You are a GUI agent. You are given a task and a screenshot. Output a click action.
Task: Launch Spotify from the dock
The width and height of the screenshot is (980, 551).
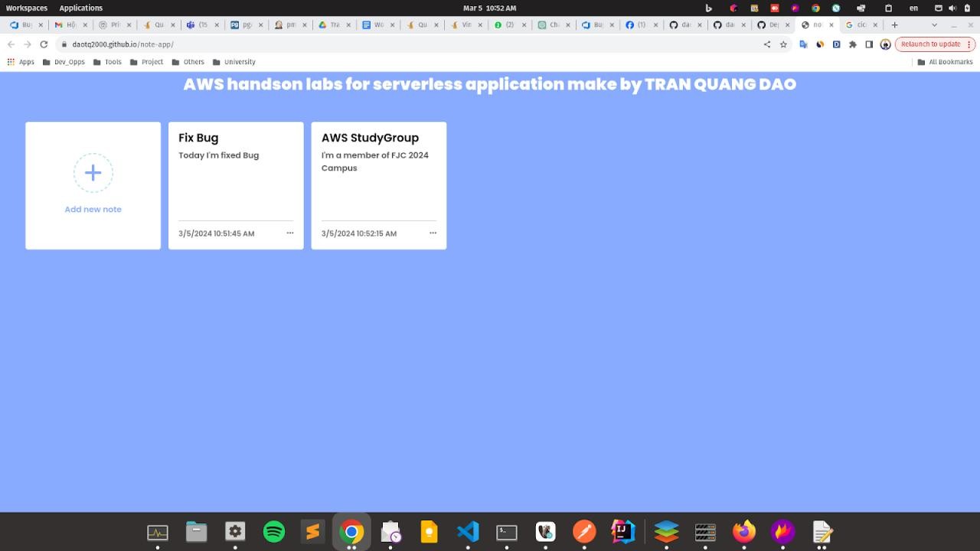274,531
